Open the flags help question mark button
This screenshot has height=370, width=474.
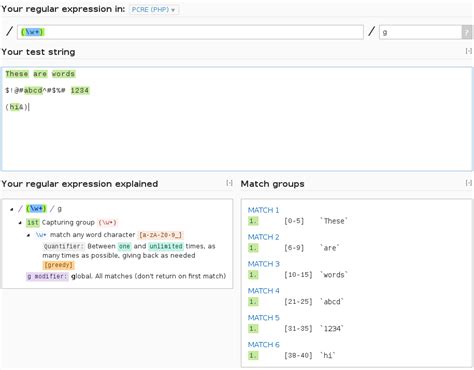(467, 32)
